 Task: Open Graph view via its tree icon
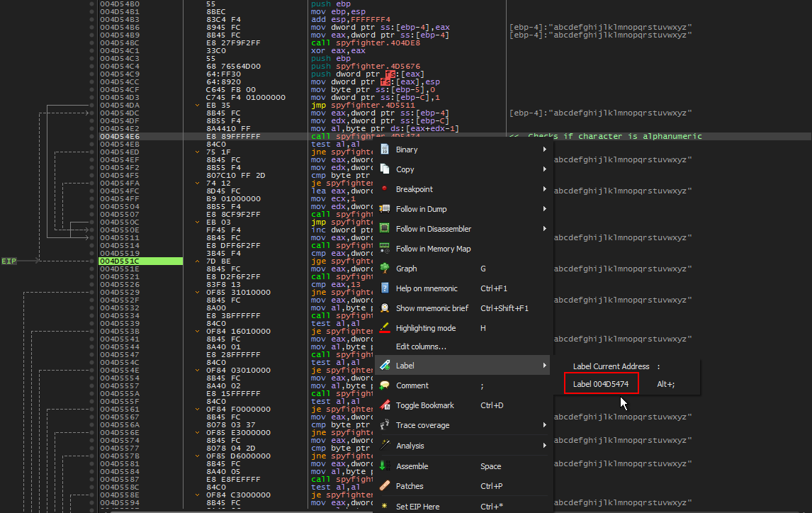click(384, 268)
